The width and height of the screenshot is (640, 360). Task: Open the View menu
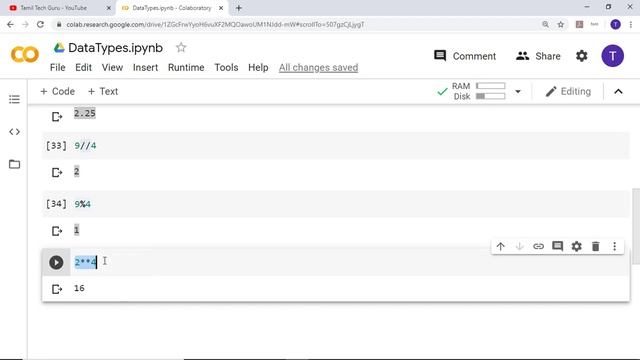(x=112, y=67)
